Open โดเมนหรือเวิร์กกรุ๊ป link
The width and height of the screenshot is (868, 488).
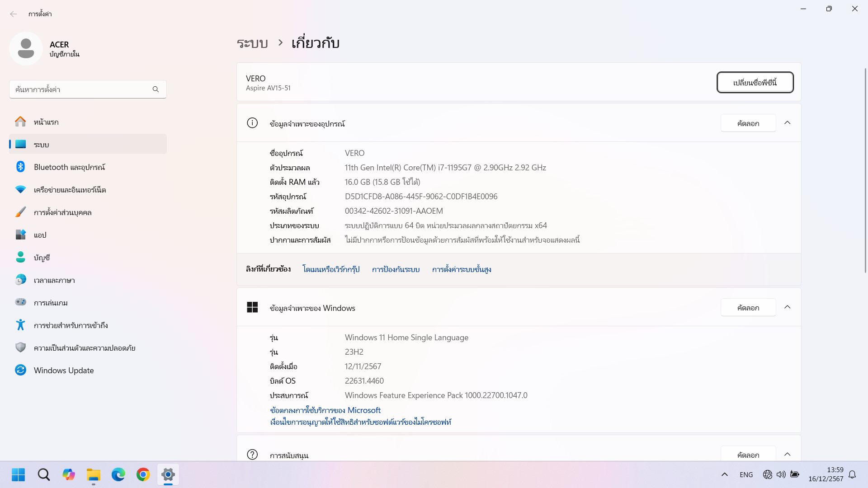tap(331, 269)
